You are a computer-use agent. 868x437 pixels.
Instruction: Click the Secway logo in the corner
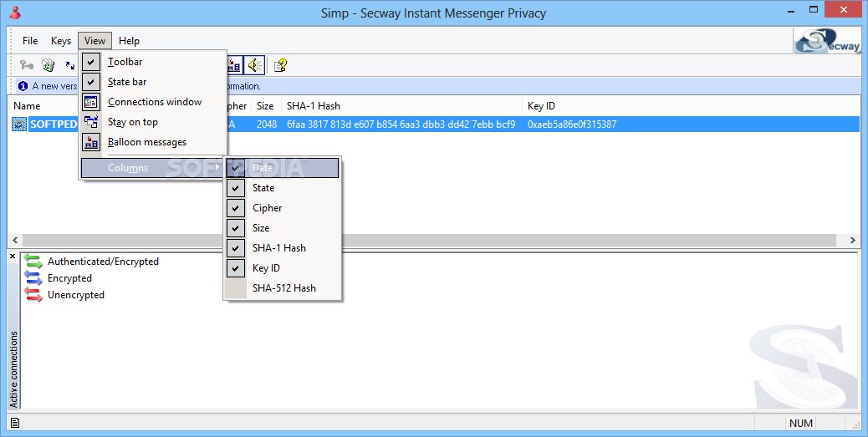point(828,40)
